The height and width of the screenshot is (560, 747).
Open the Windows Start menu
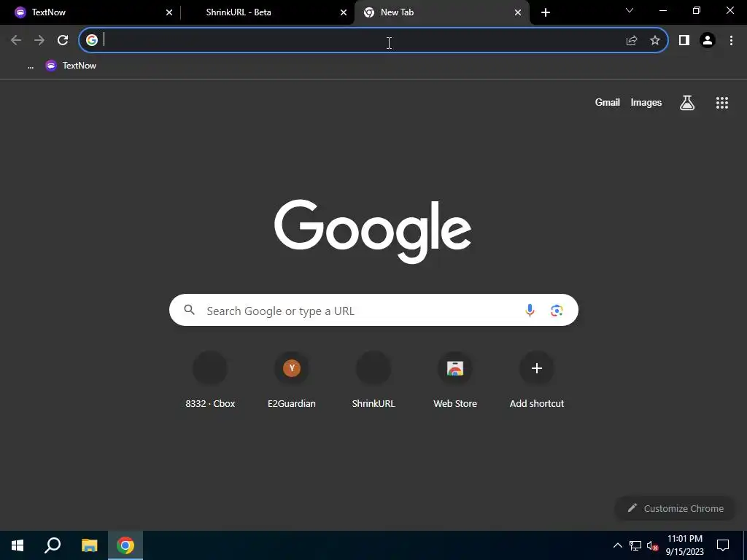(18, 545)
